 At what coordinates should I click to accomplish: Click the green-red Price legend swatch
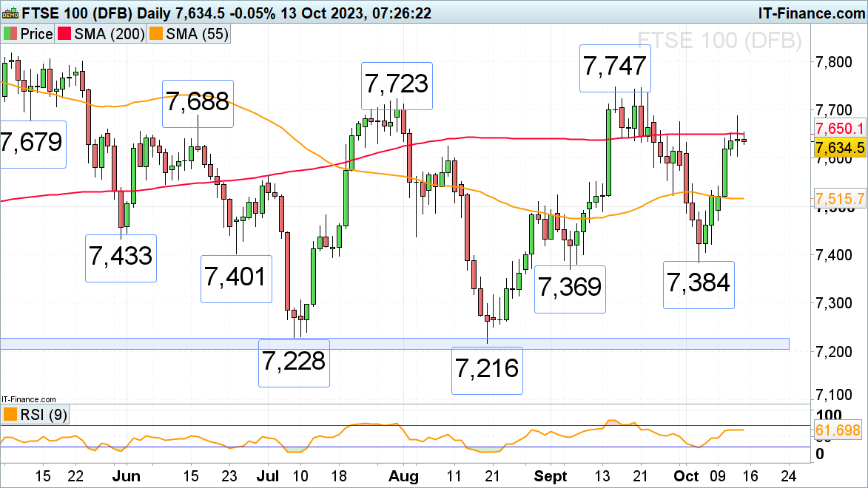(x=10, y=34)
